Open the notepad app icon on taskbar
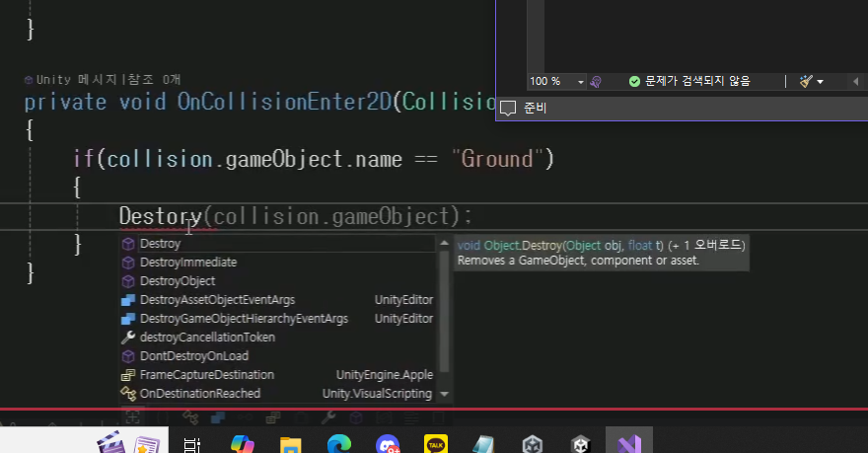The image size is (868, 453). click(x=484, y=445)
